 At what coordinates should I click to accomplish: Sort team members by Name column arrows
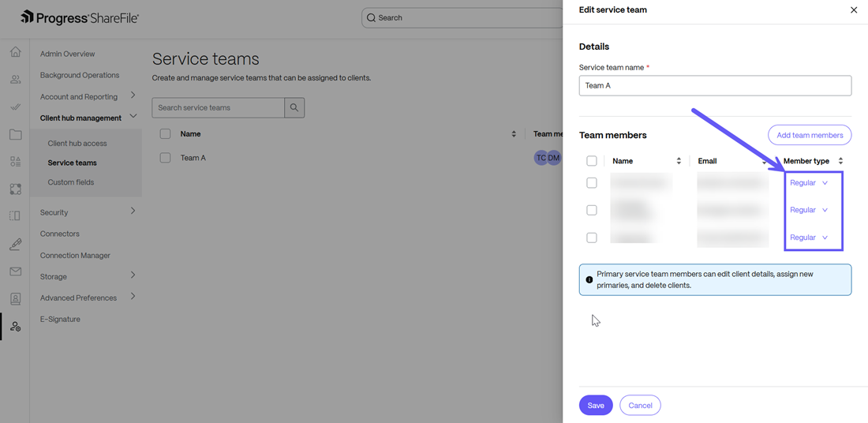click(x=679, y=161)
